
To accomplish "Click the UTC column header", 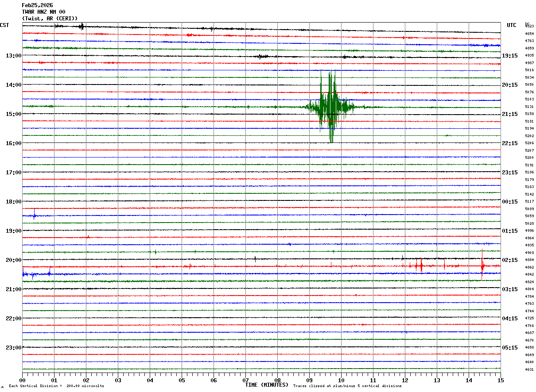I will [x=512, y=25].
